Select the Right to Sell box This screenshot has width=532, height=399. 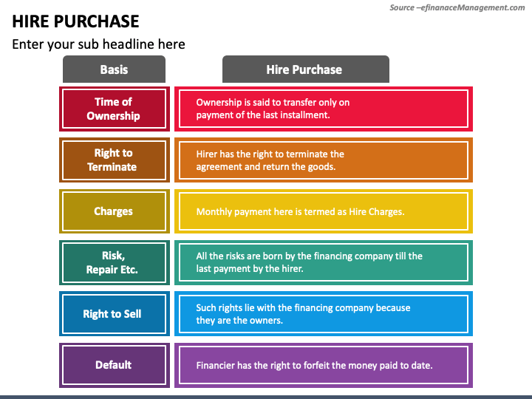(x=115, y=313)
